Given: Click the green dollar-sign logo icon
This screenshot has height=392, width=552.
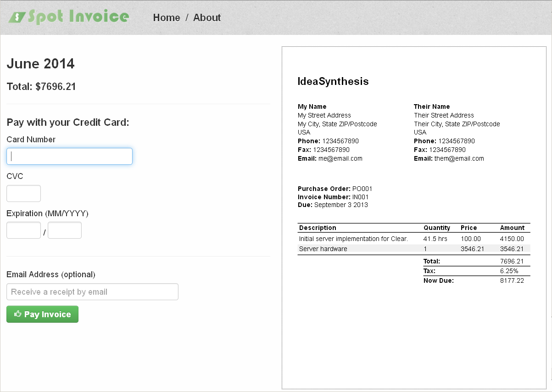Looking at the screenshot, I should (x=16, y=17).
